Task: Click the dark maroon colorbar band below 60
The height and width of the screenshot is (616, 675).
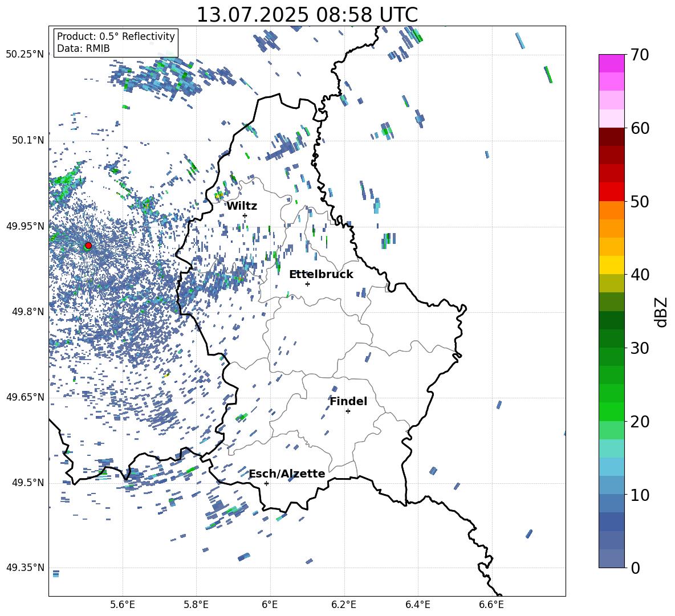Action: click(611, 137)
